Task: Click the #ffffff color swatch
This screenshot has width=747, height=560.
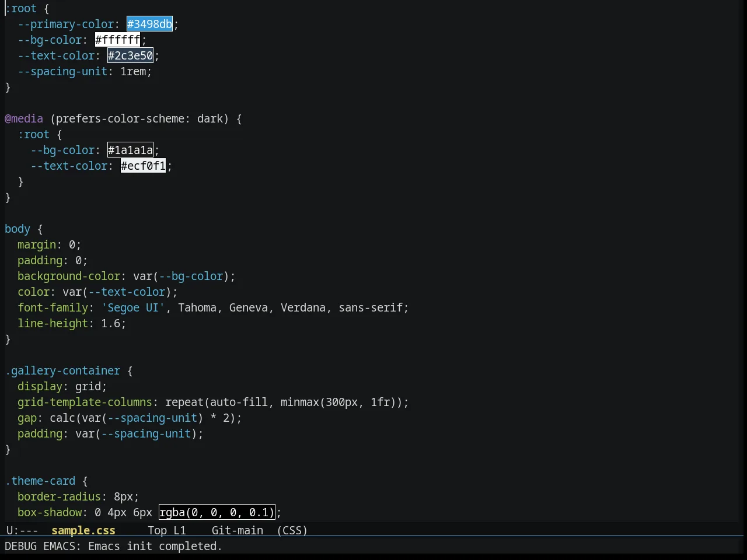Action: pos(118,40)
